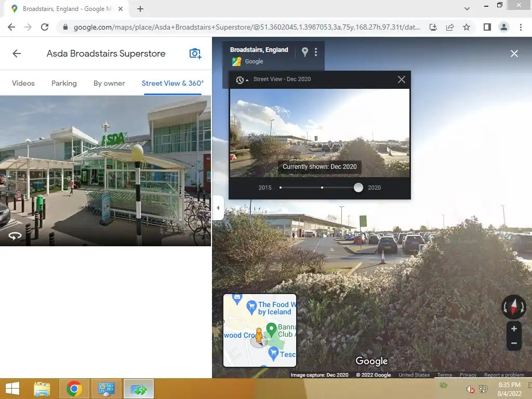Zoom out with the minus button
This screenshot has height=399, width=532.
(514, 343)
